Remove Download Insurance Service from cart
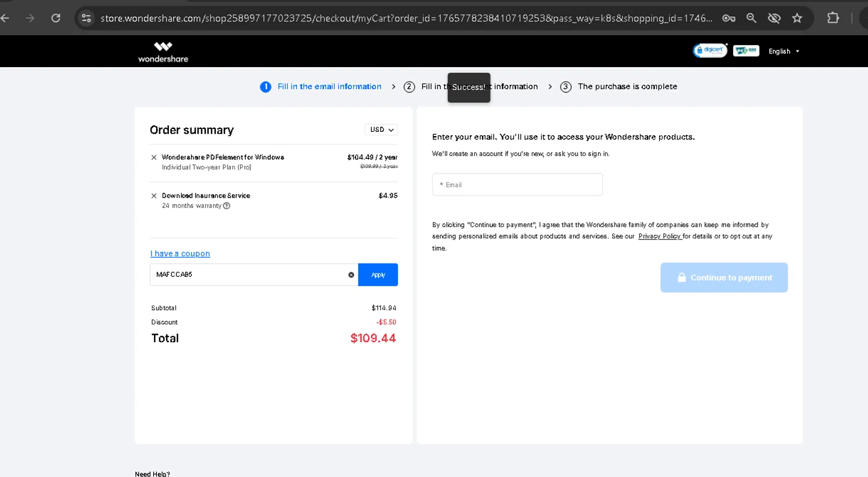The height and width of the screenshot is (477, 868). tap(154, 196)
